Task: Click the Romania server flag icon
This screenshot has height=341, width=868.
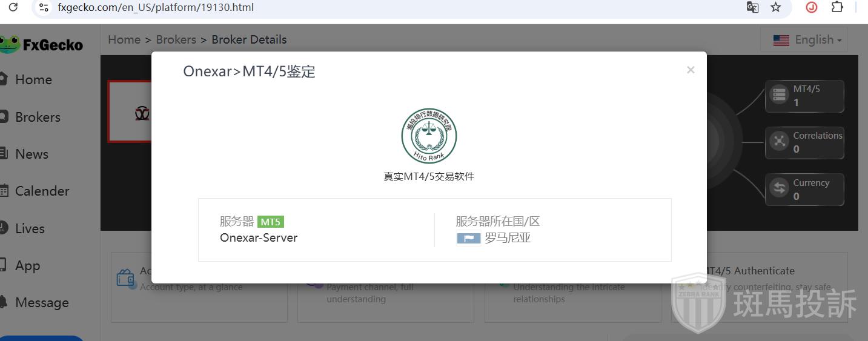Action: [468, 239]
